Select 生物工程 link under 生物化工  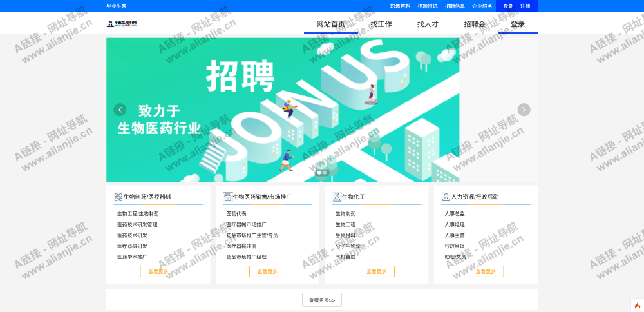345,225
